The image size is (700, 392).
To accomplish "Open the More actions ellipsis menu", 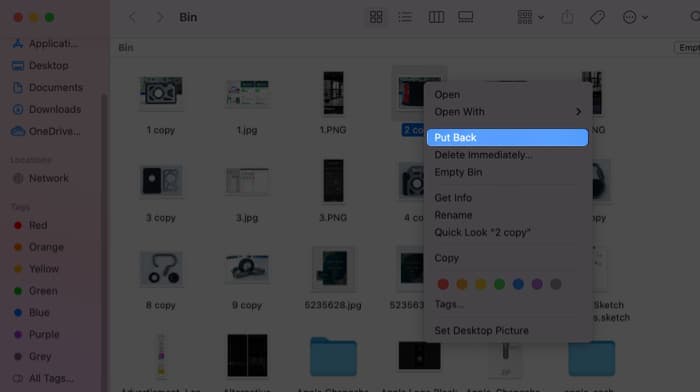I will pos(635,17).
